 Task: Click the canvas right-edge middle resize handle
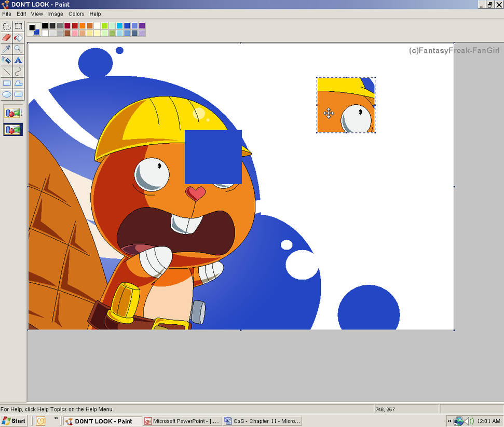click(x=454, y=186)
